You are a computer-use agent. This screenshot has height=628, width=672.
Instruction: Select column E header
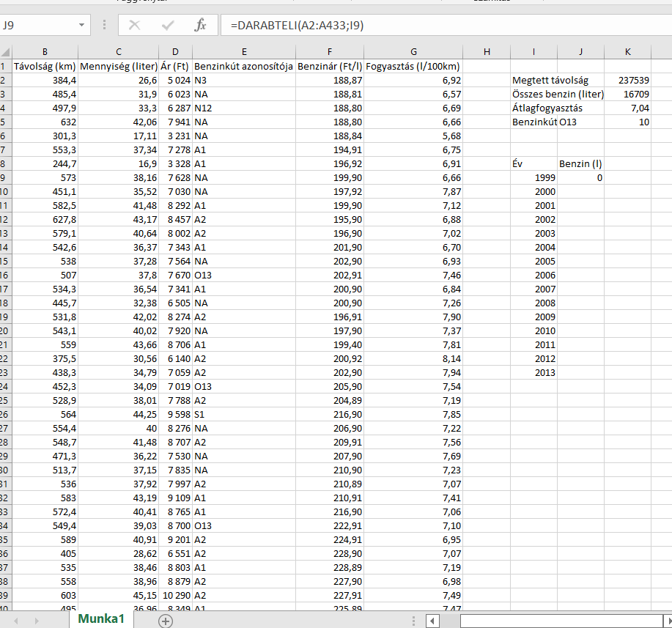[x=243, y=52]
